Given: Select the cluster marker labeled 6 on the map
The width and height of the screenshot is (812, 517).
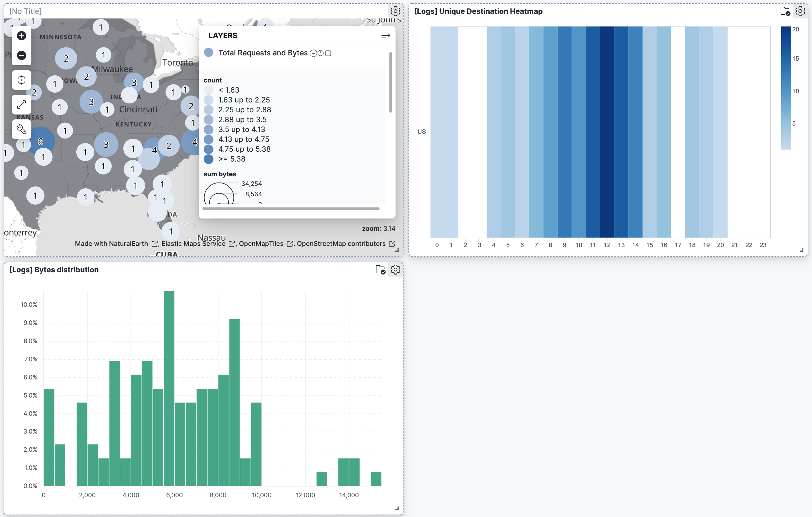Looking at the screenshot, I should 42,142.
